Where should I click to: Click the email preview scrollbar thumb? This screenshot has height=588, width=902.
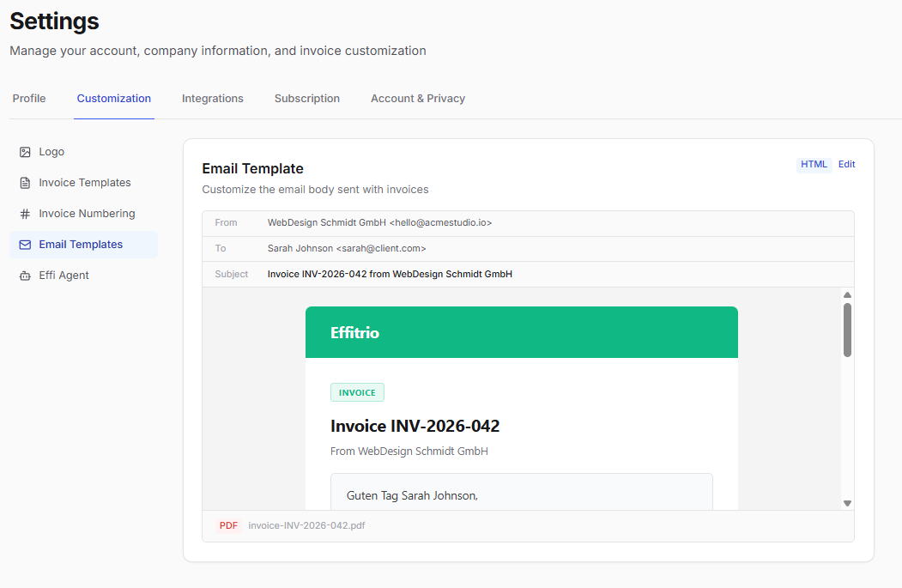click(847, 330)
